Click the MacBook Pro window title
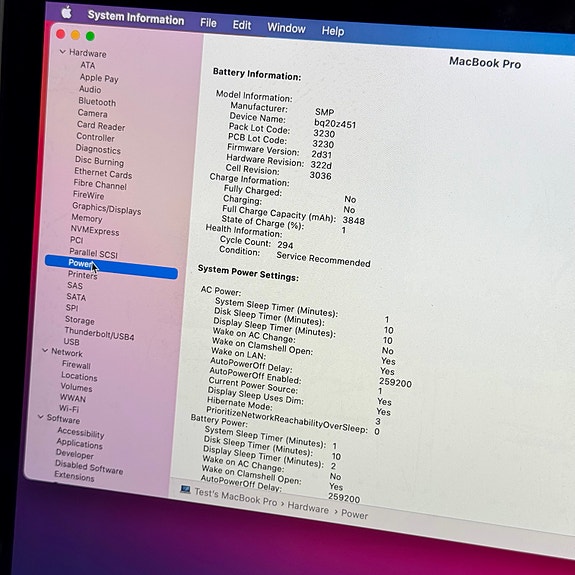This screenshot has height=575, width=575. coord(485,62)
